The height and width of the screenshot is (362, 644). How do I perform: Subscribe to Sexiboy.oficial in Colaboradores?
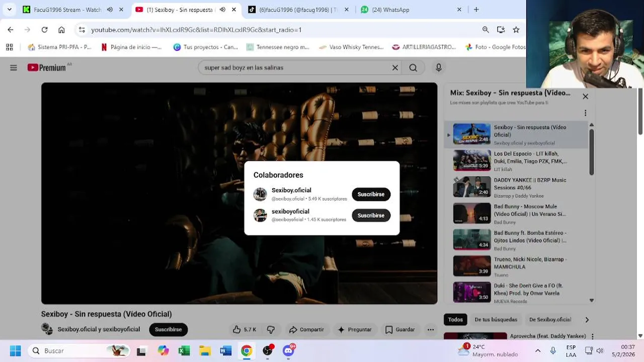371,194
